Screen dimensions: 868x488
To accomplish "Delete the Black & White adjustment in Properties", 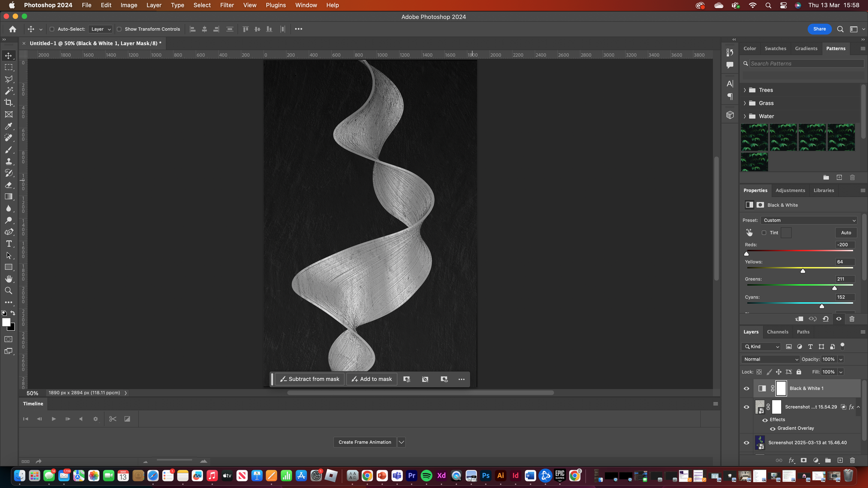I will tap(852, 319).
